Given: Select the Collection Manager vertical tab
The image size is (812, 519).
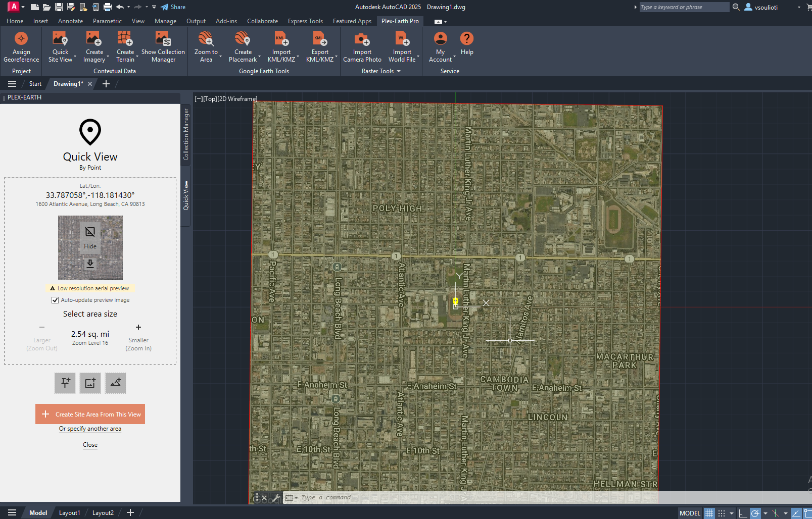Looking at the screenshot, I should (186, 134).
